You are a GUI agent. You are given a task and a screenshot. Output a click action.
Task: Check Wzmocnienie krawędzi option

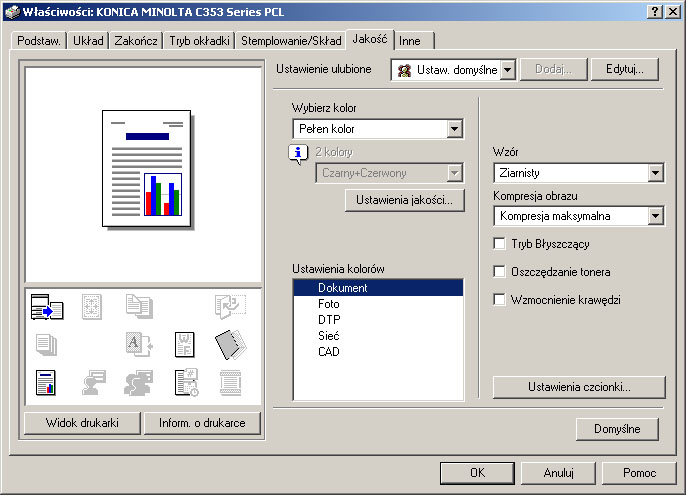[499, 299]
